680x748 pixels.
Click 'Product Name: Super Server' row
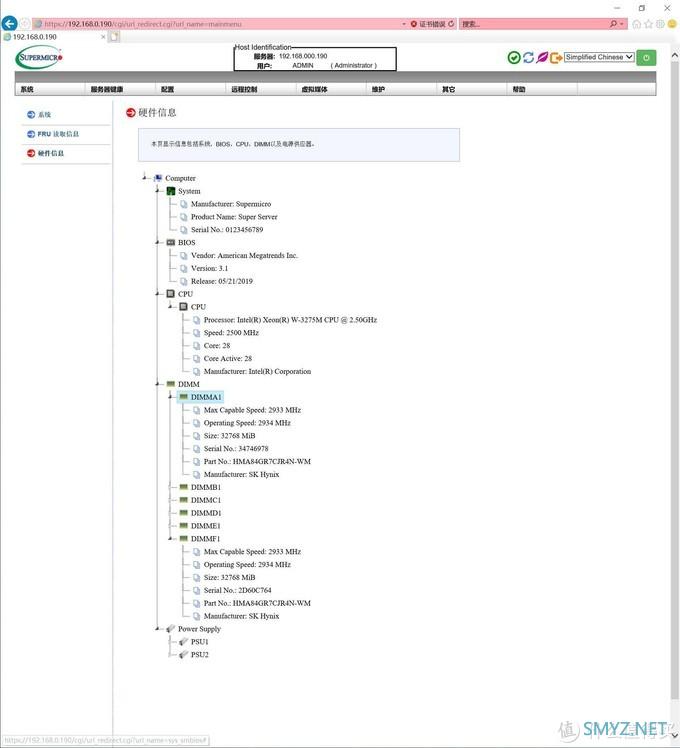(234, 217)
